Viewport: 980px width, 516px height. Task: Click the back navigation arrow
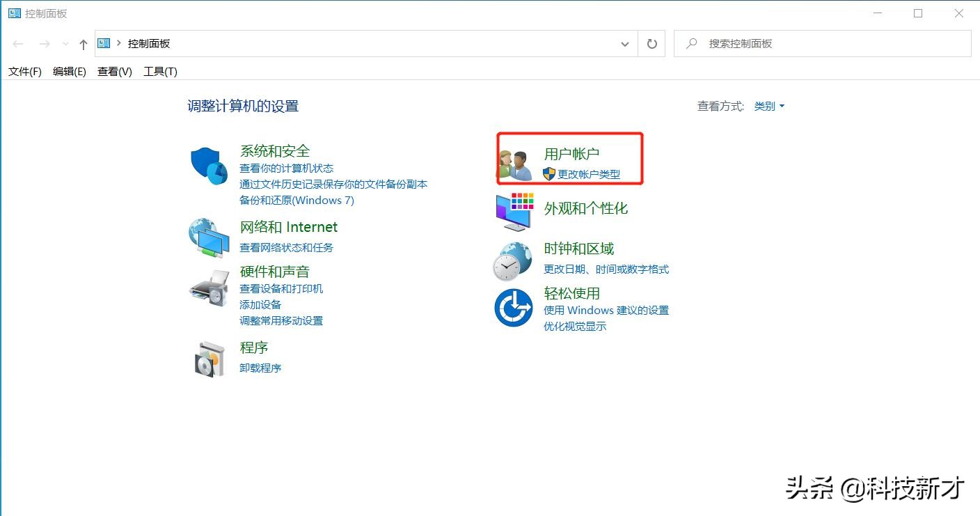tap(18, 43)
